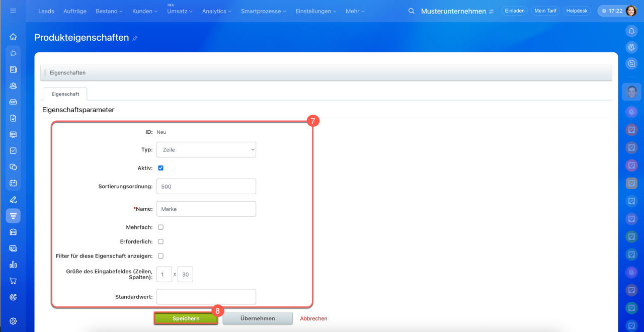Screen dimensions: 644x332
Task: Click the Abbrechen link
Action: [x=314, y=318]
